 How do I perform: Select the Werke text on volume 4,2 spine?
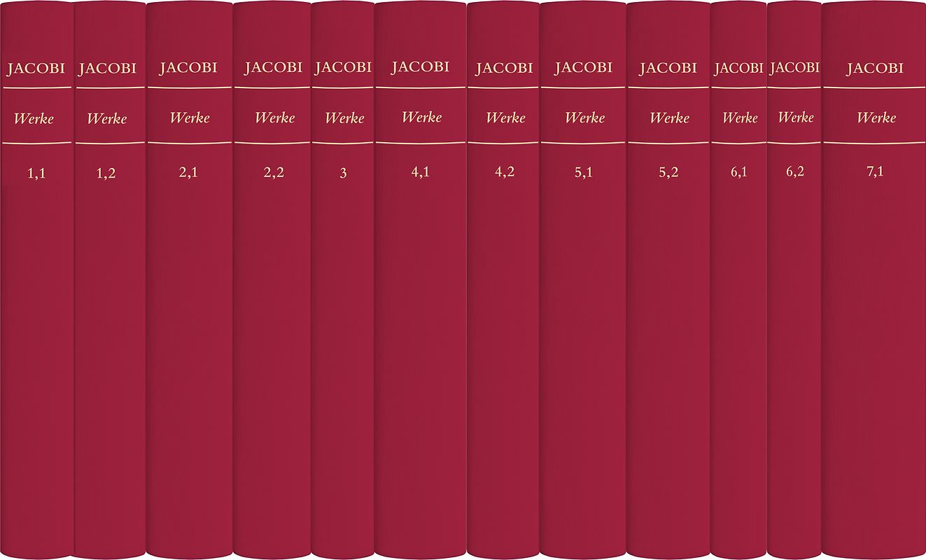pyautogui.click(x=505, y=118)
